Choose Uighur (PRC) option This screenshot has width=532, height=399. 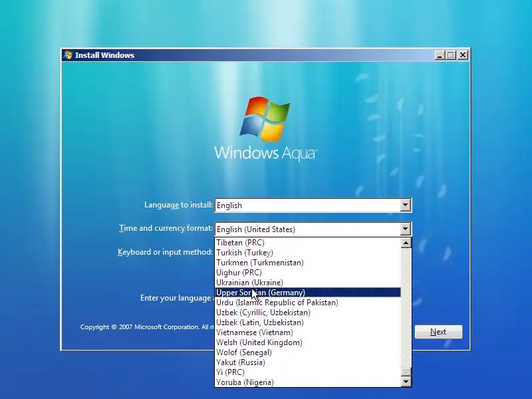(x=308, y=273)
